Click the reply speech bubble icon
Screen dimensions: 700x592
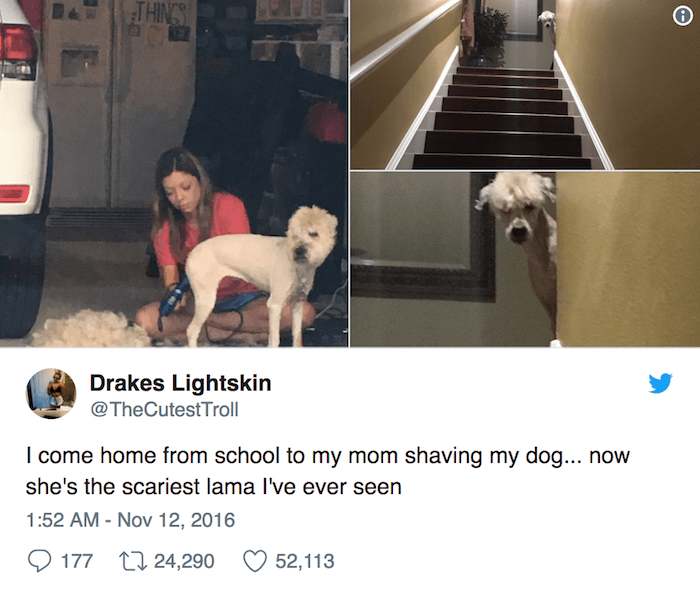point(39,561)
